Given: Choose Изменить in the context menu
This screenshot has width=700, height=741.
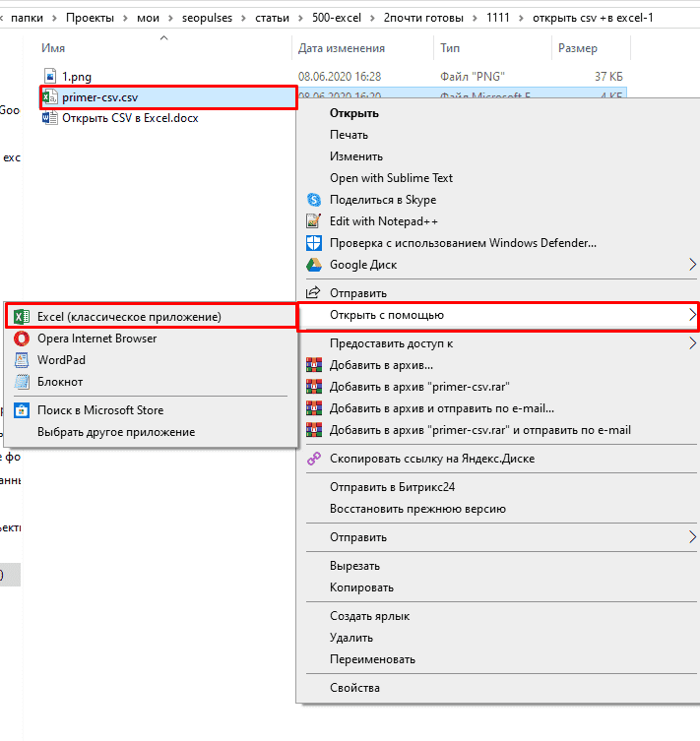Looking at the screenshot, I should pos(356,156).
